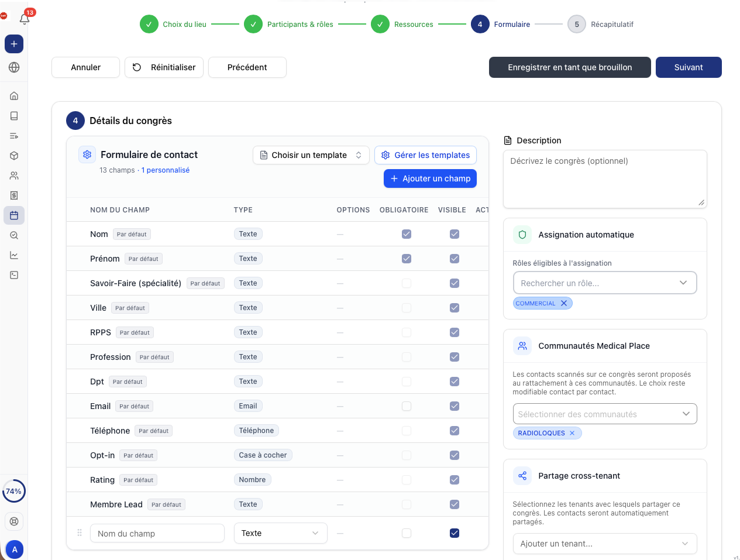Viewport: 740px width, 560px height.
Task: Select the calendar icon in the sidebar
Action: pyautogui.click(x=14, y=215)
